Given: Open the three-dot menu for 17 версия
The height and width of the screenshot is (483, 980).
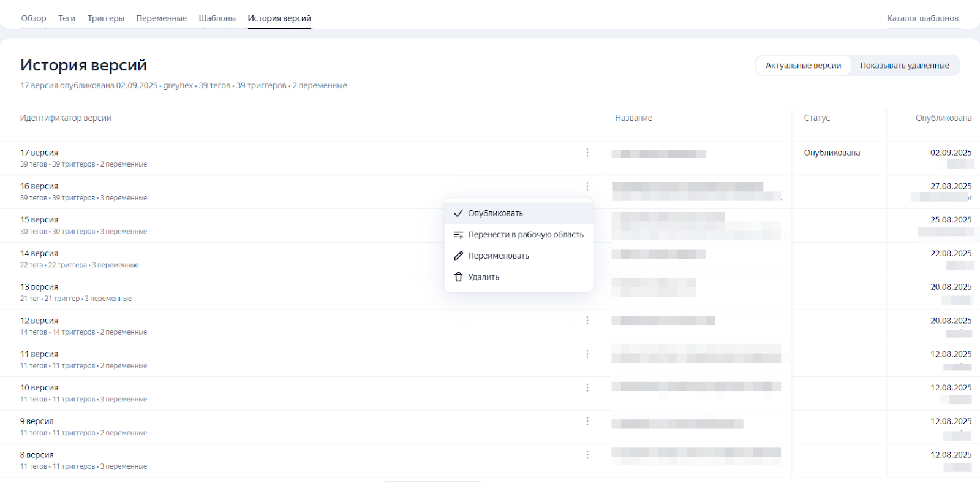Looking at the screenshot, I should pos(587,153).
